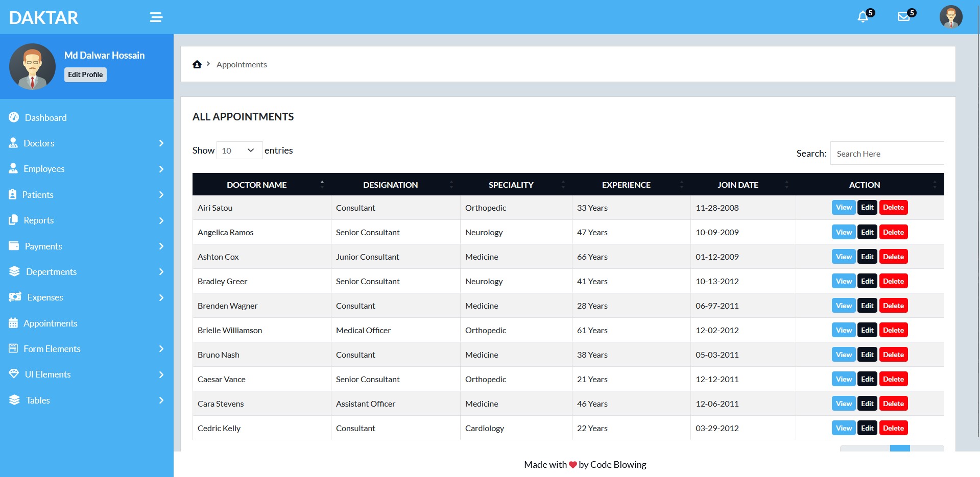Select Tables in the sidebar menu

tap(38, 400)
